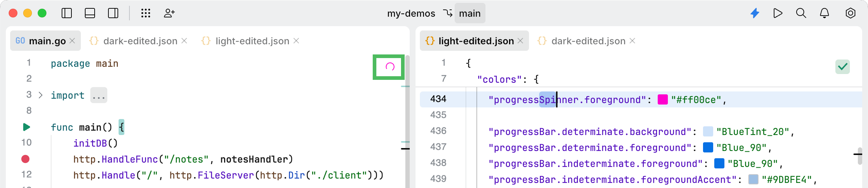Click the magenta #ff00ce color swatch

pos(663,99)
